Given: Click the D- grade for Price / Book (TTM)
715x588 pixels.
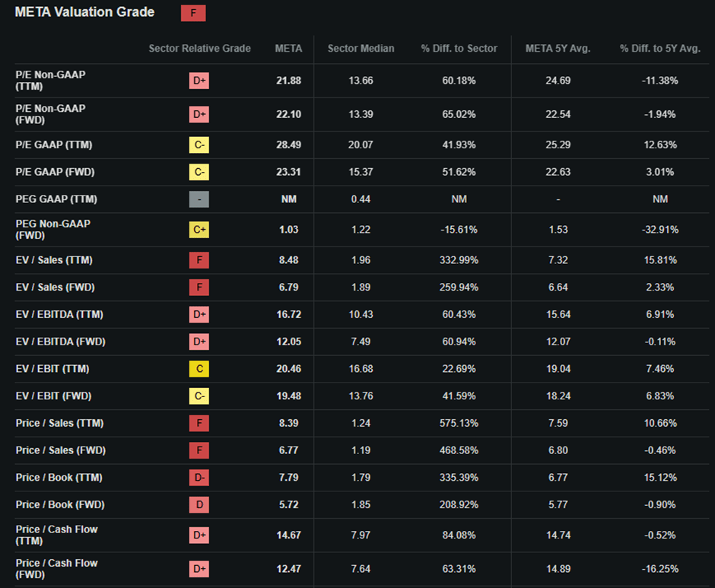Looking at the screenshot, I should pos(199,478).
